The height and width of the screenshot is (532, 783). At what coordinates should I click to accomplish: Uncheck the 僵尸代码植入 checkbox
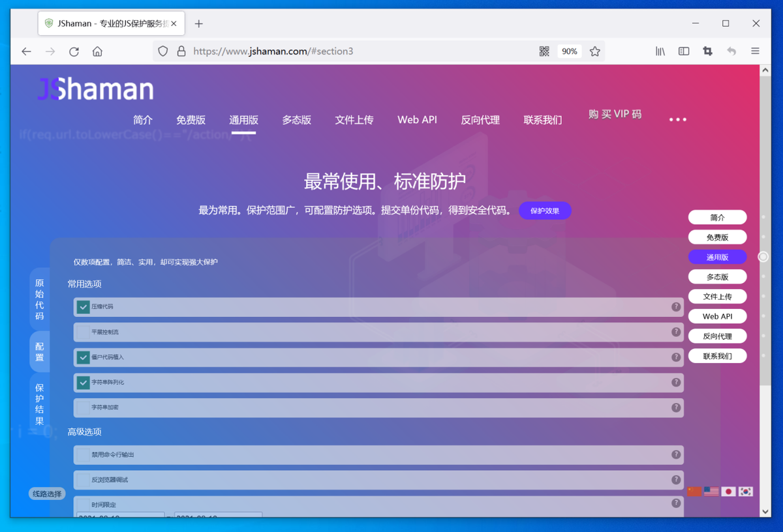83,357
